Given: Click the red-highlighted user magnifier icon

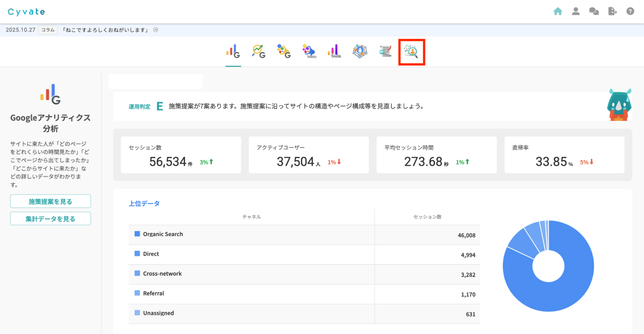Looking at the screenshot, I should click(x=411, y=52).
